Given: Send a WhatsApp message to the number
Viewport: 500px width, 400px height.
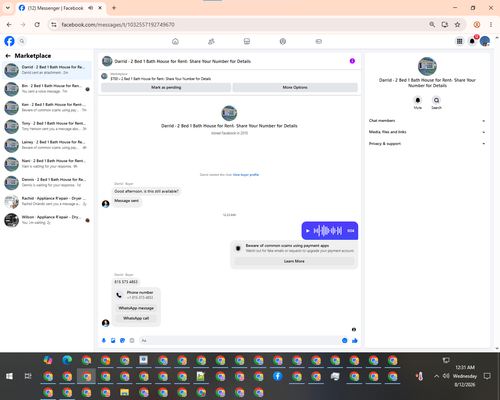Looking at the screenshot, I should coord(136,308).
